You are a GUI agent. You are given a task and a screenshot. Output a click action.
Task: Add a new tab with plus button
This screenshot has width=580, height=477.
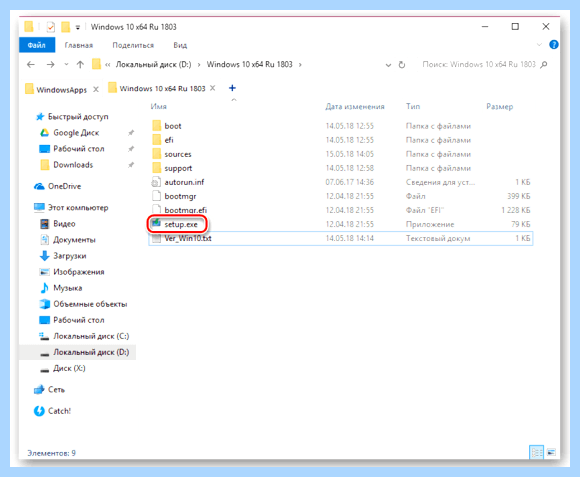click(x=232, y=88)
